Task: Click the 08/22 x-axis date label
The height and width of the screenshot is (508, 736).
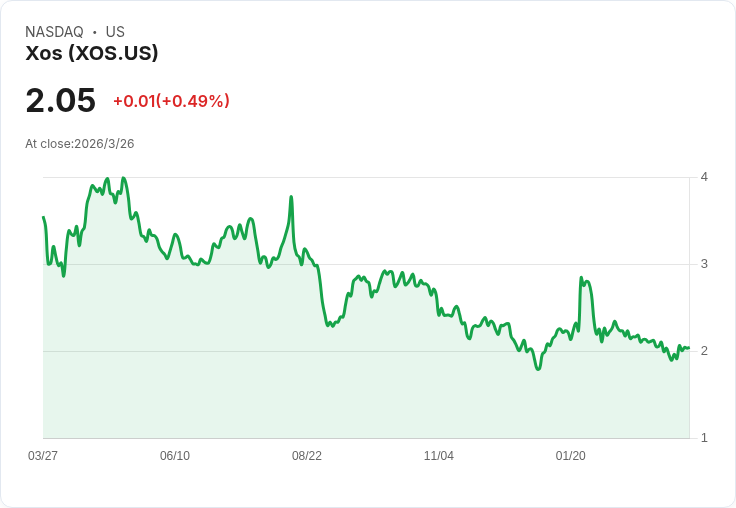Action: coord(307,456)
